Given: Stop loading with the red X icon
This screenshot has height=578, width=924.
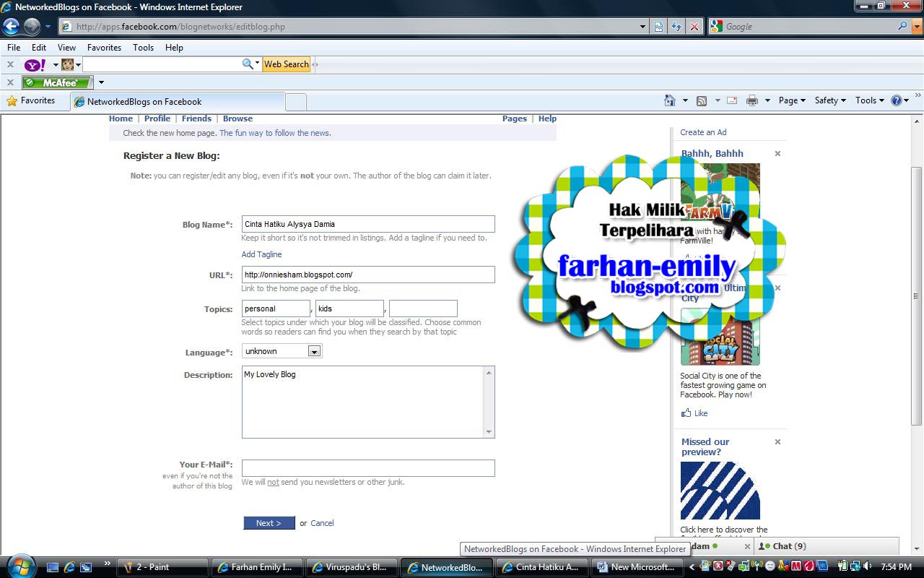Looking at the screenshot, I should [694, 27].
